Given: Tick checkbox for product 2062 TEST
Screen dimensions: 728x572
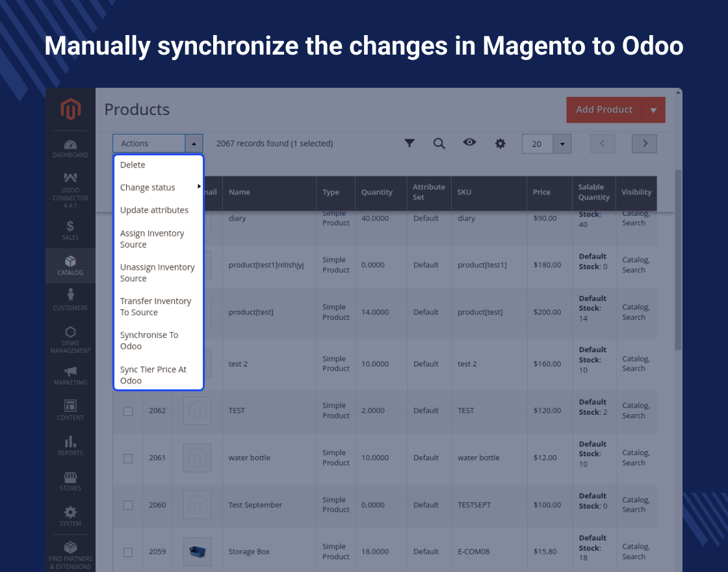Looking at the screenshot, I should point(128,411).
